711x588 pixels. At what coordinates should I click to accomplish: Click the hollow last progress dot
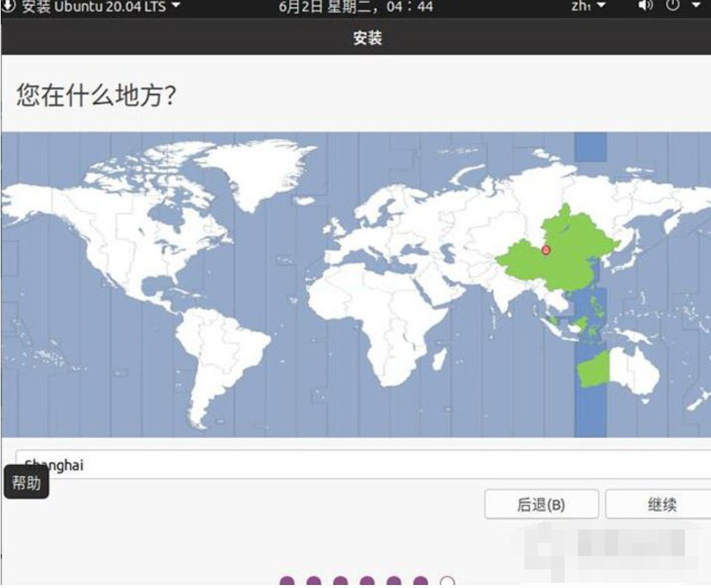[447, 582]
